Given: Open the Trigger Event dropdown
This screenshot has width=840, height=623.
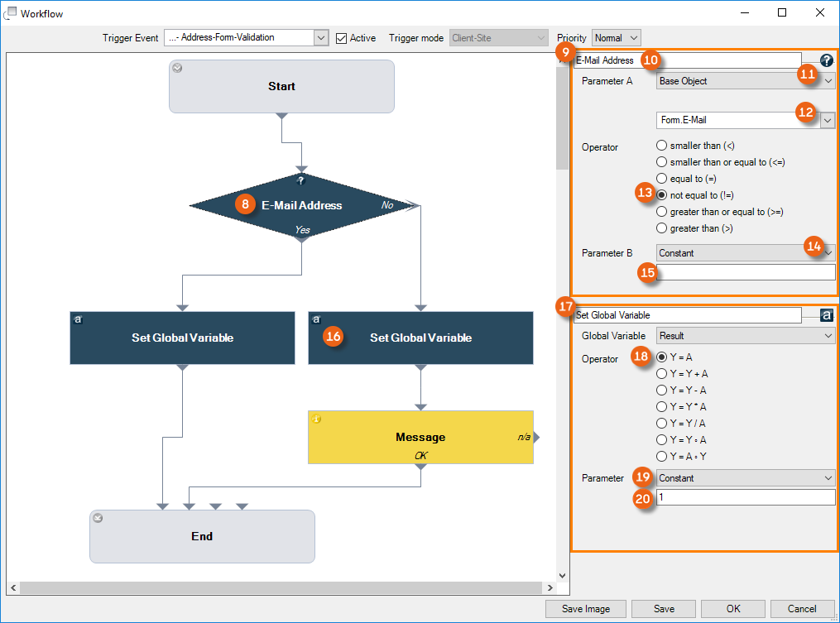Looking at the screenshot, I should click(x=321, y=38).
